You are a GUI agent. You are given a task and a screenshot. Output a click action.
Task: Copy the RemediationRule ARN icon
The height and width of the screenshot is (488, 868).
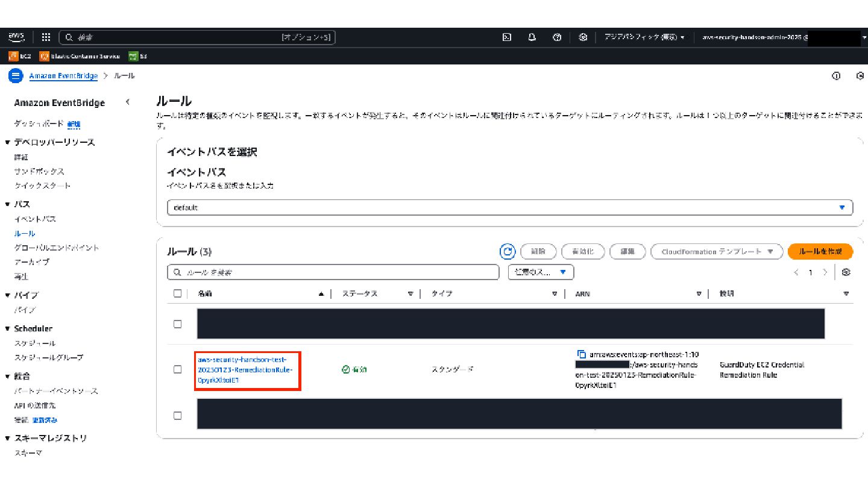(x=582, y=354)
